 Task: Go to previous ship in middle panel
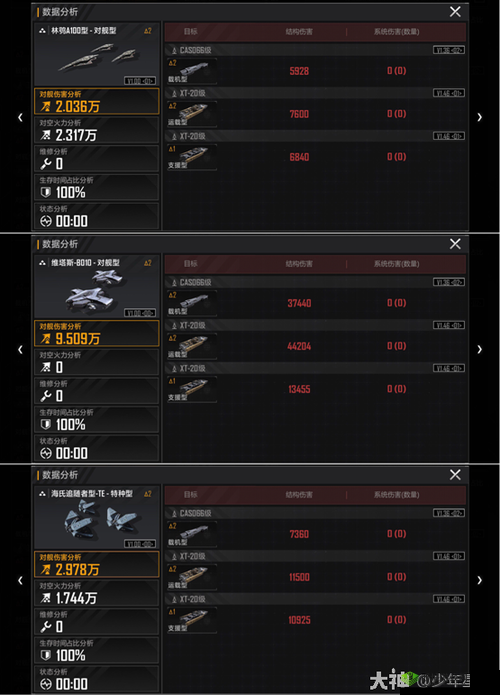pos(20,349)
